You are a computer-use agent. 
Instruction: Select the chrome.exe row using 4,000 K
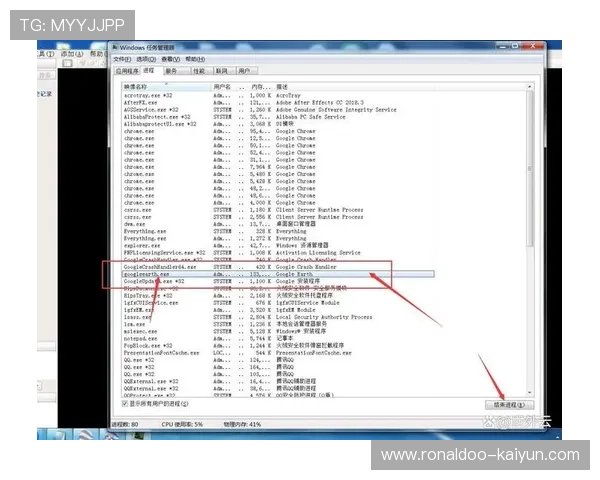(x=278, y=202)
